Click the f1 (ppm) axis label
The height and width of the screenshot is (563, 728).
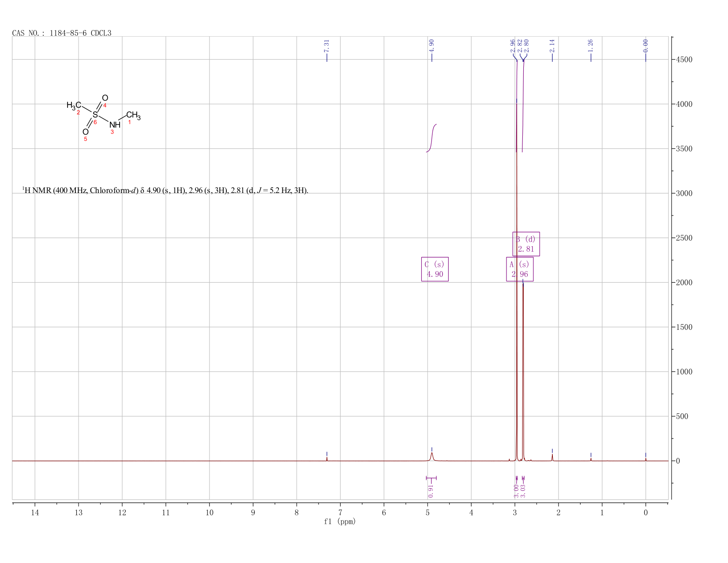coord(340,521)
